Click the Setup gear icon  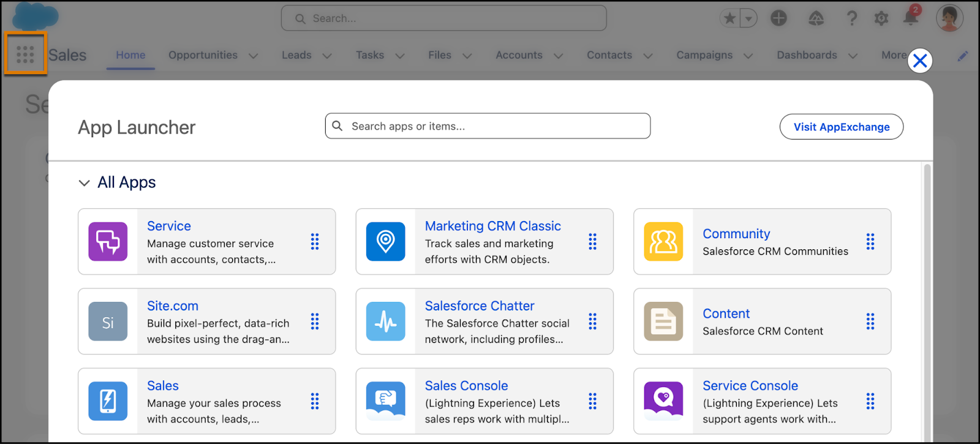(881, 18)
